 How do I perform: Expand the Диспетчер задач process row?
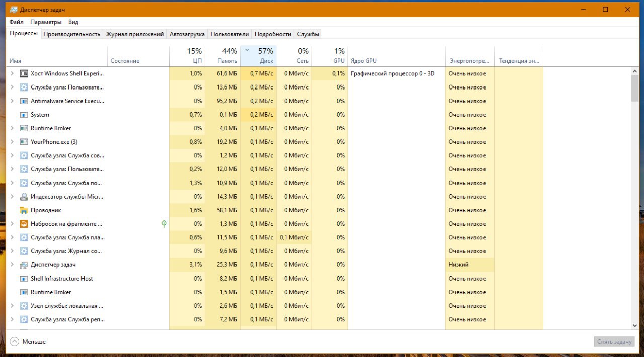(x=12, y=264)
